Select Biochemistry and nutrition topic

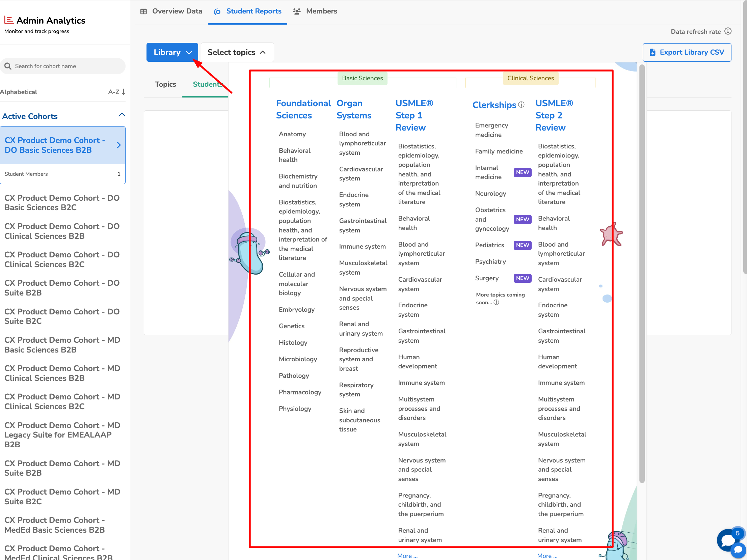pos(298,181)
